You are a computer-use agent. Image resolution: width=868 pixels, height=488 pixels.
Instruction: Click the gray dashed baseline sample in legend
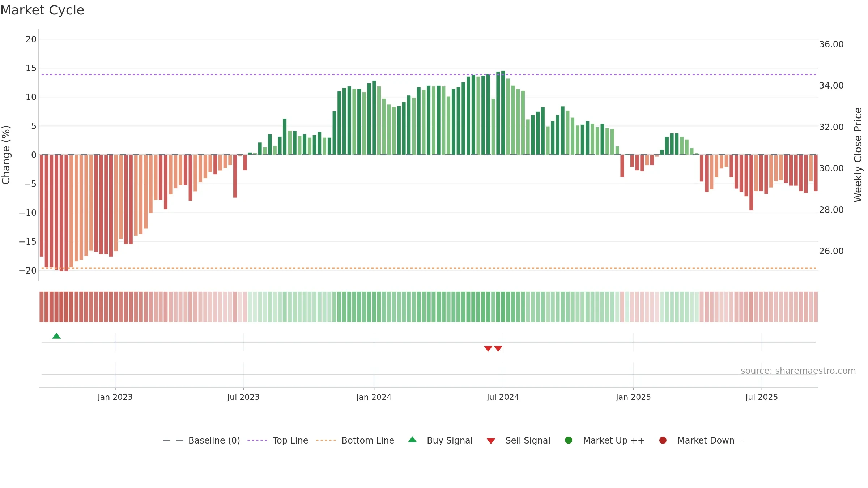click(x=173, y=440)
